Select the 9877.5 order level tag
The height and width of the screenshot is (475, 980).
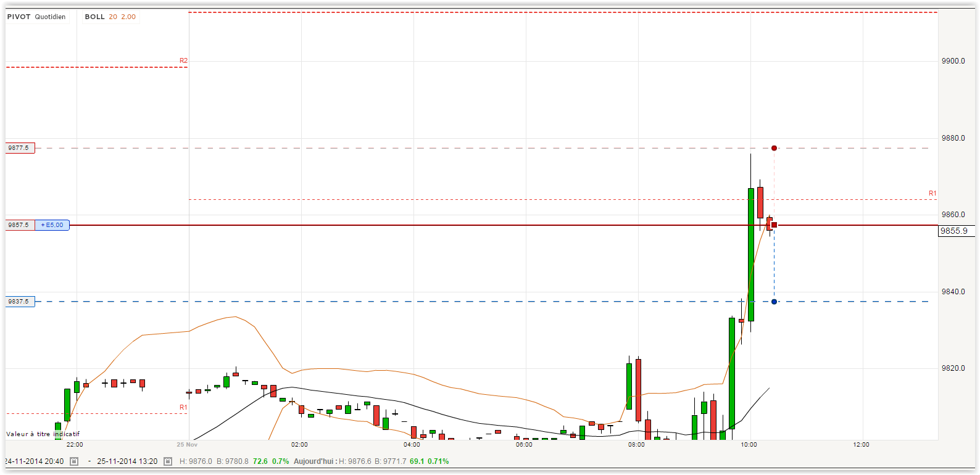[x=20, y=148]
